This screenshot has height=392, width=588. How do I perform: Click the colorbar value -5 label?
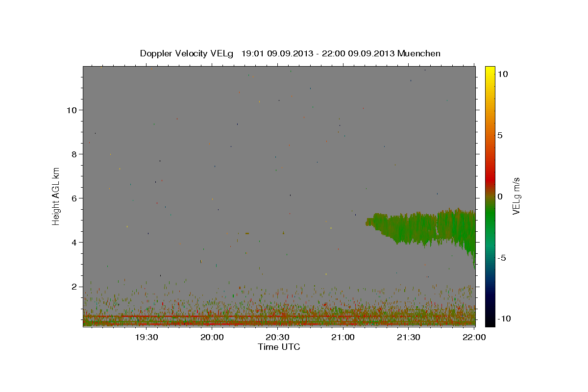click(x=501, y=258)
